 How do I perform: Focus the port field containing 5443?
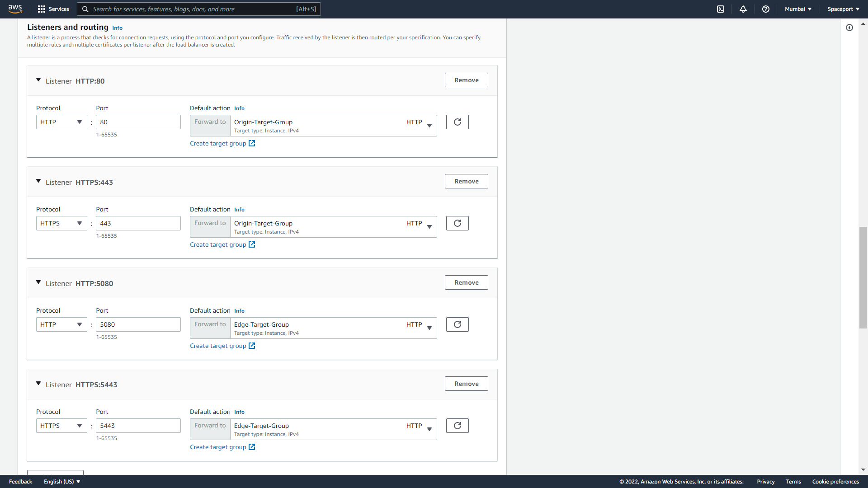tap(138, 426)
